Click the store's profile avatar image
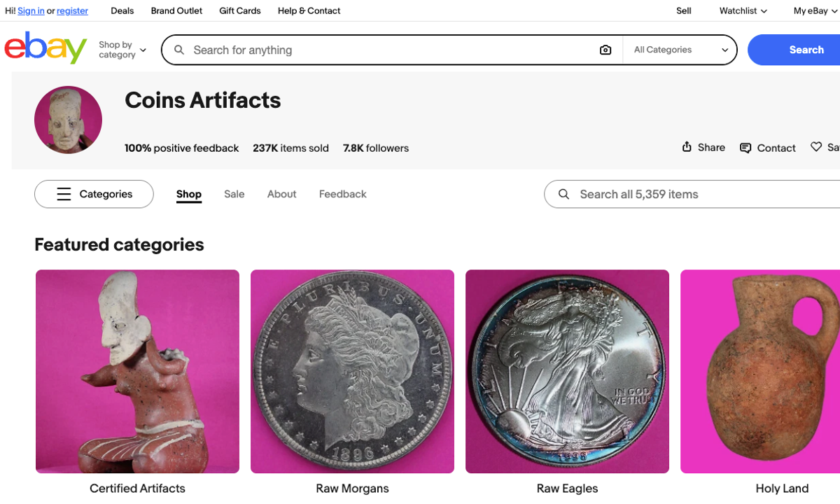840x504 pixels. click(68, 119)
